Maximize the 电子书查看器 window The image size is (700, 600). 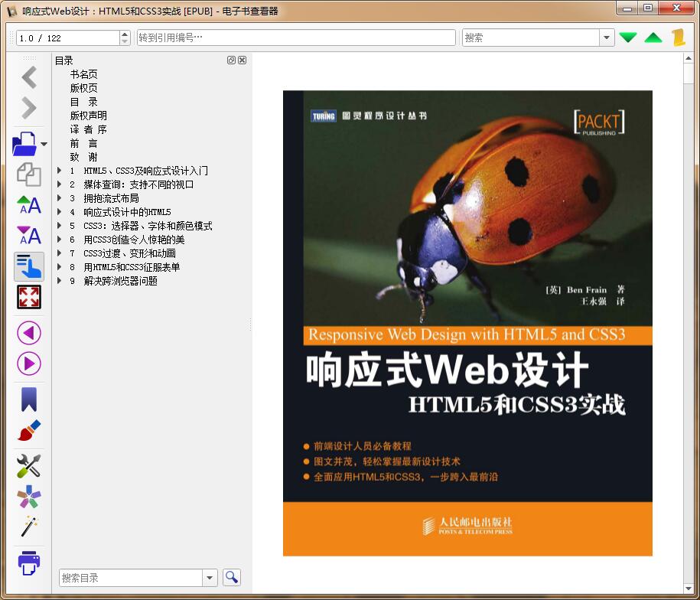point(648,8)
